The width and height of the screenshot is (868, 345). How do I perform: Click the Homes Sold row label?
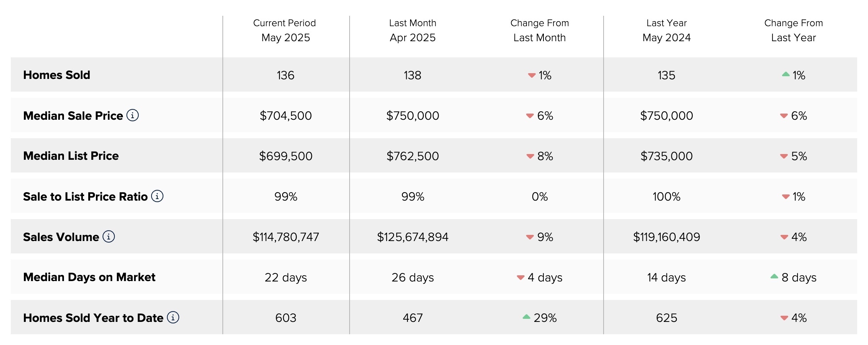57,75
